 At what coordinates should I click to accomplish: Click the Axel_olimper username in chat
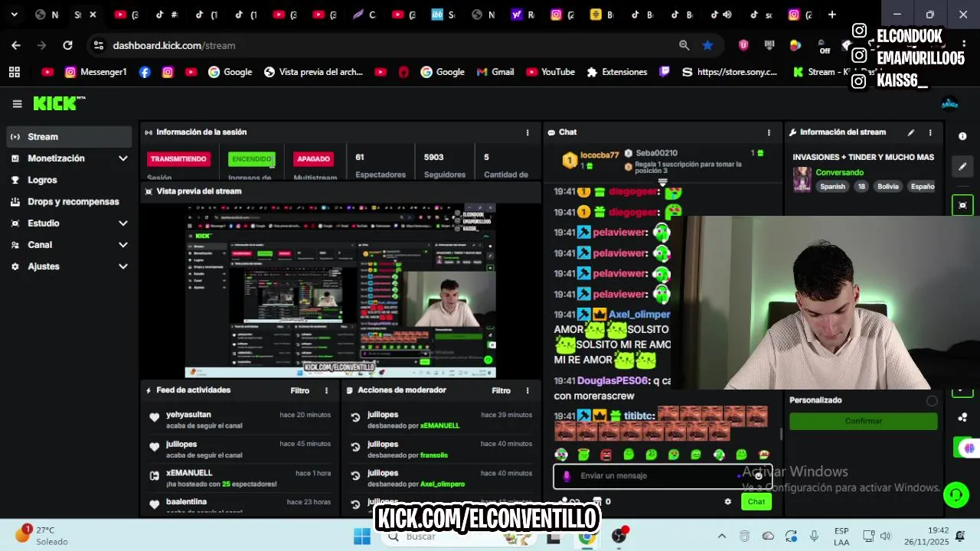pos(639,315)
